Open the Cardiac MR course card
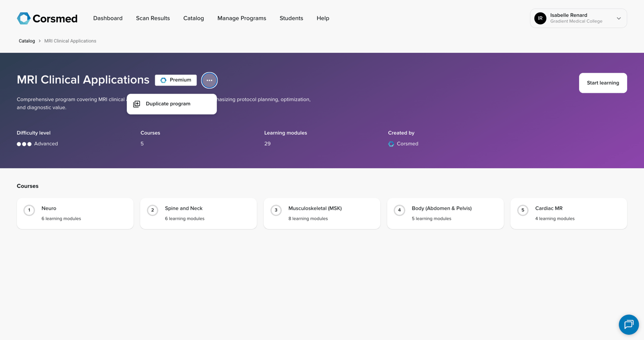 569,214
